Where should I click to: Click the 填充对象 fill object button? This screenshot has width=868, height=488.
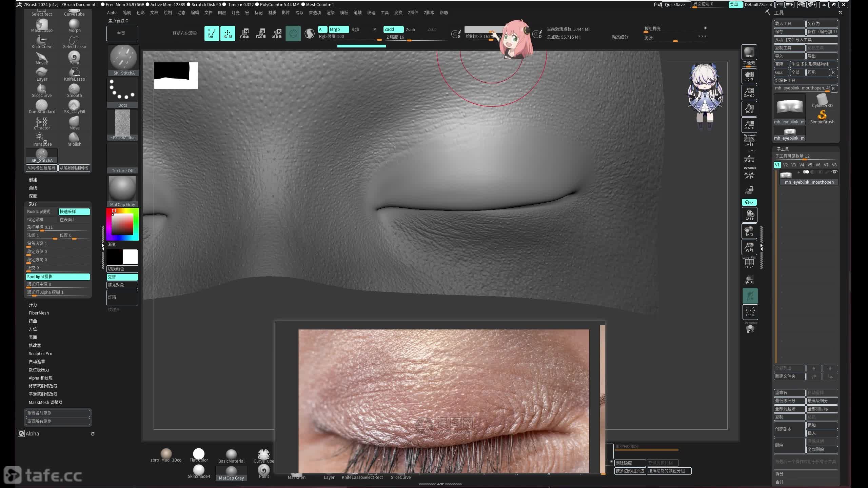tap(122, 285)
